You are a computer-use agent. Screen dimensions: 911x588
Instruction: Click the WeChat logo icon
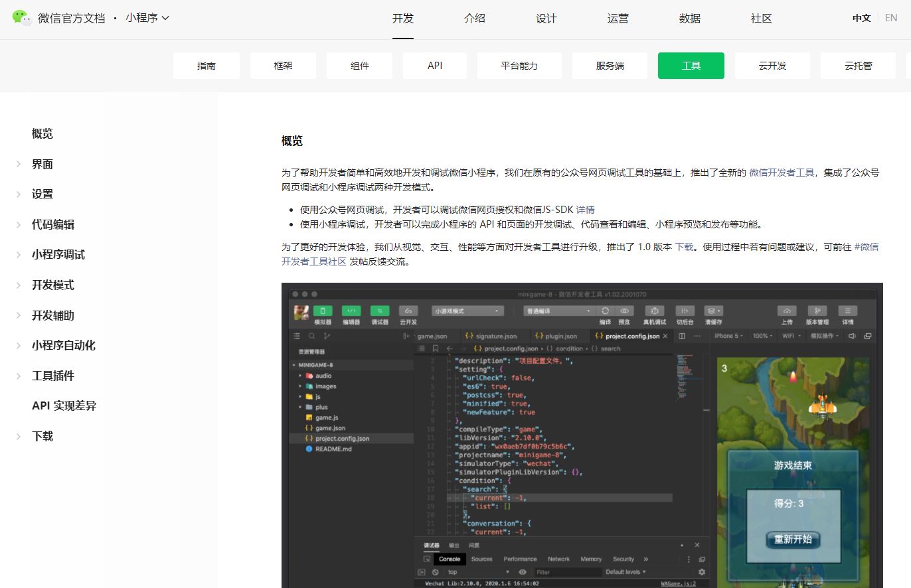point(22,18)
